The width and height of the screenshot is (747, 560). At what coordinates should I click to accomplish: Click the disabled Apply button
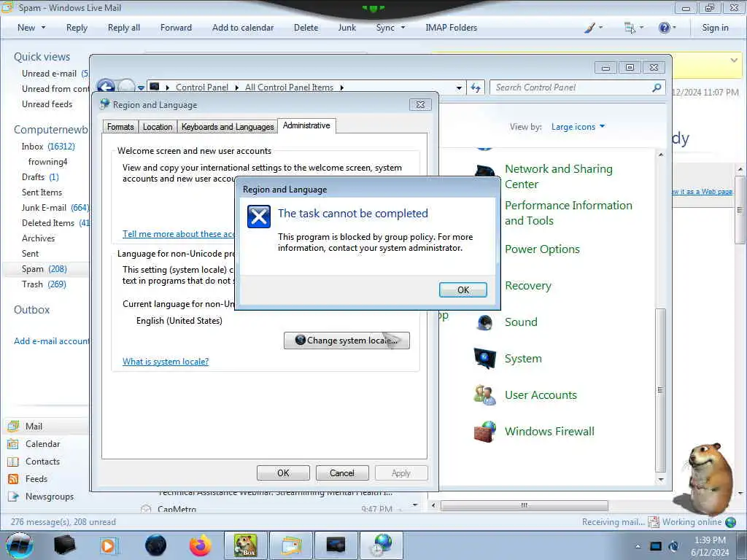click(x=400, y=472)
